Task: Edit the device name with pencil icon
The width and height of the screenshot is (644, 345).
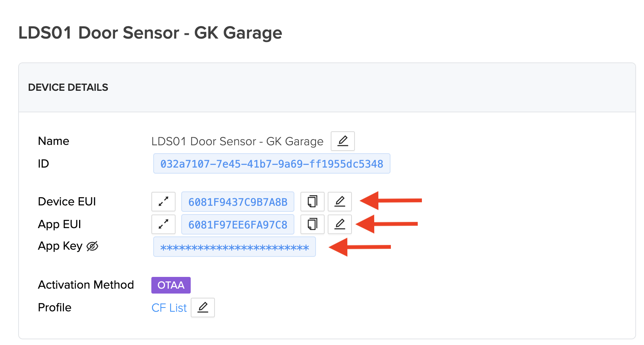Action: (342, 141)
